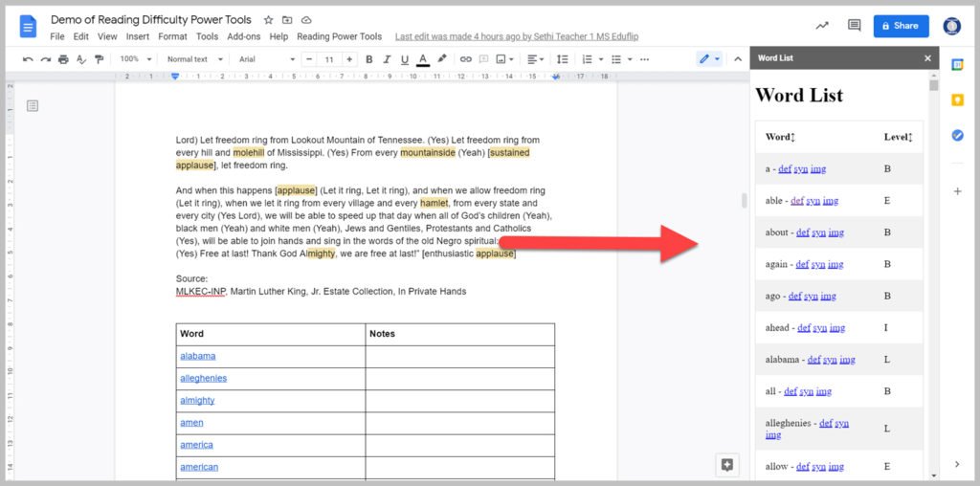Select the paint format tool
This screenshot has width=980, height=486.
point(99,59)
